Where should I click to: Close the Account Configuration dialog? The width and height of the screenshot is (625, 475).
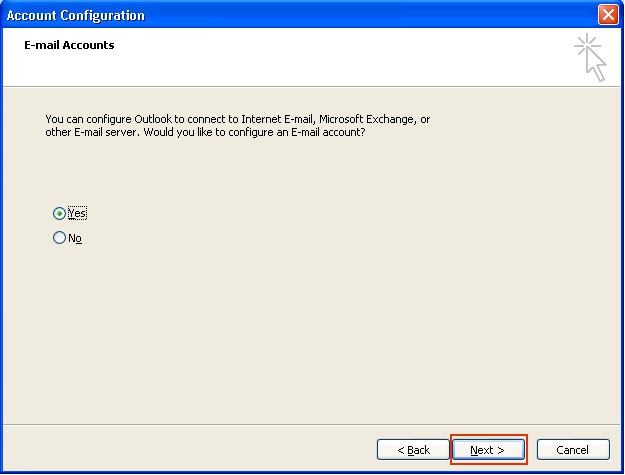tap(608, 15)
